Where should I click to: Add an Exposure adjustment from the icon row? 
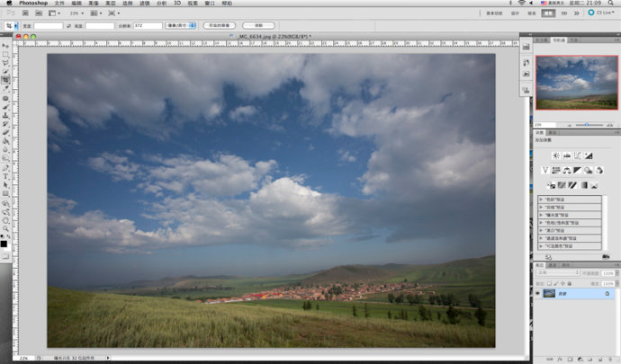(x=589, y=155)
